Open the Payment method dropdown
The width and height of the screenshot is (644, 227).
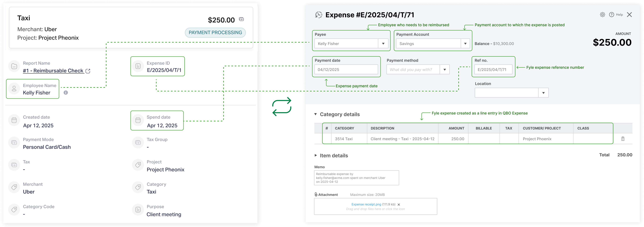(x=445, y=69)
